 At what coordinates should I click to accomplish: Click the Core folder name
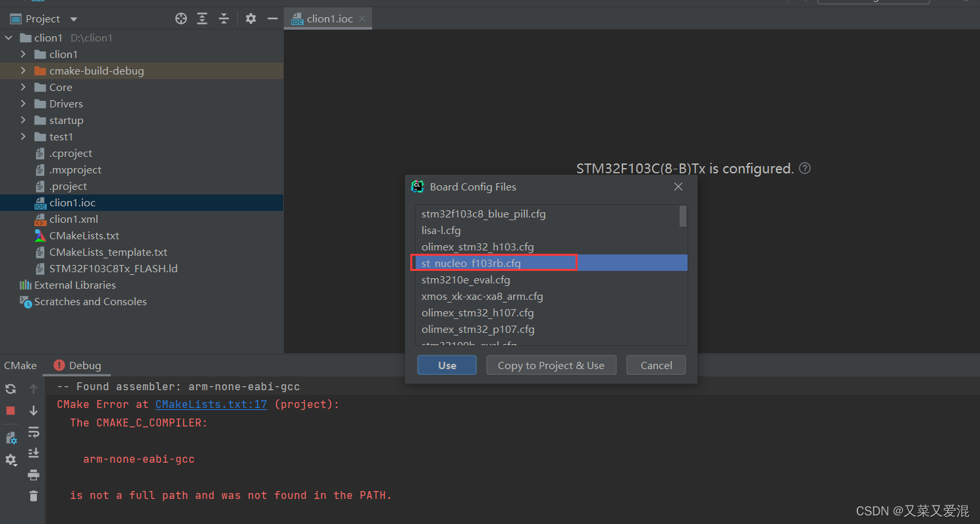click(61, 87)
